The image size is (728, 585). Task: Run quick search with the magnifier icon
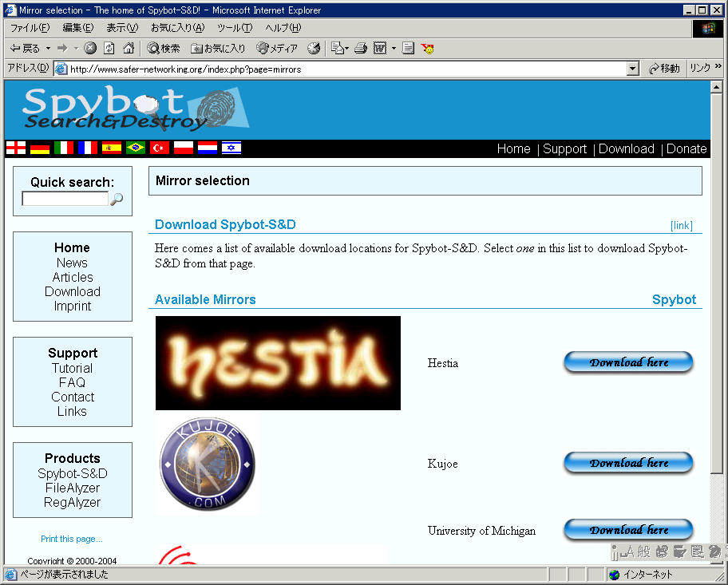[x=117, y=199]
